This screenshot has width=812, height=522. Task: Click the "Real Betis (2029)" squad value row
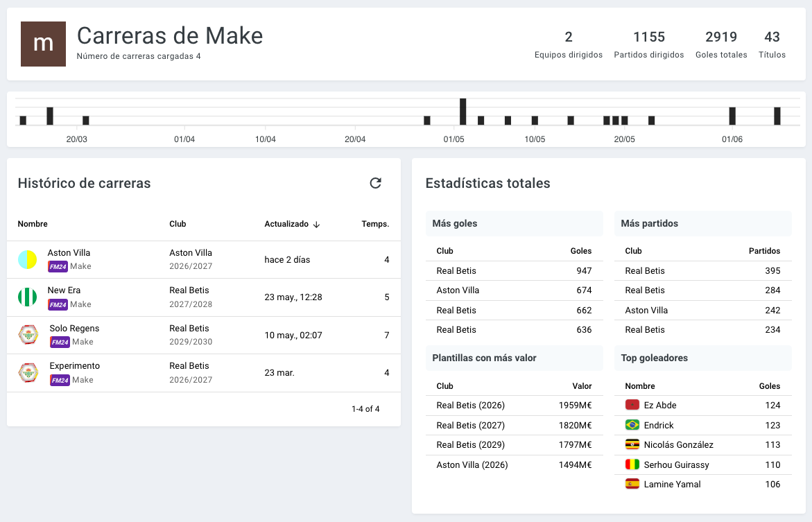(515, 445)
